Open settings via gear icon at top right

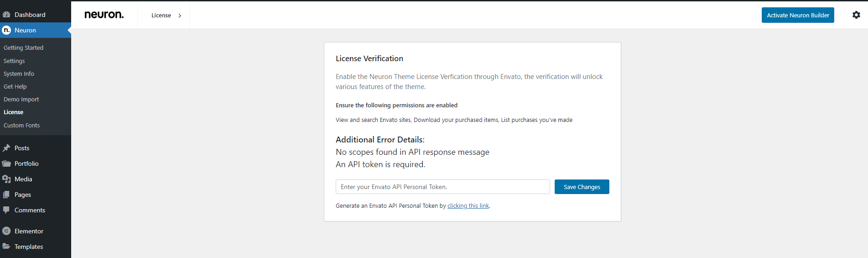click(856, 15)
